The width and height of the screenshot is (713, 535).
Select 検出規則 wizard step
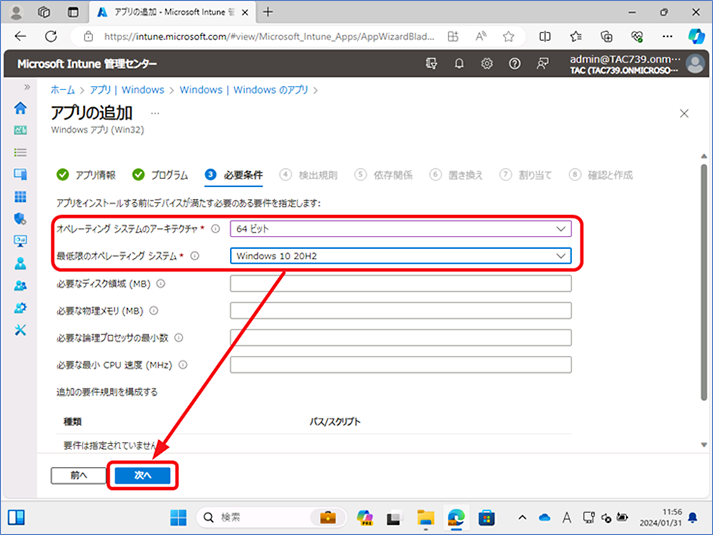pyautogui.click(x=308, y=175)
